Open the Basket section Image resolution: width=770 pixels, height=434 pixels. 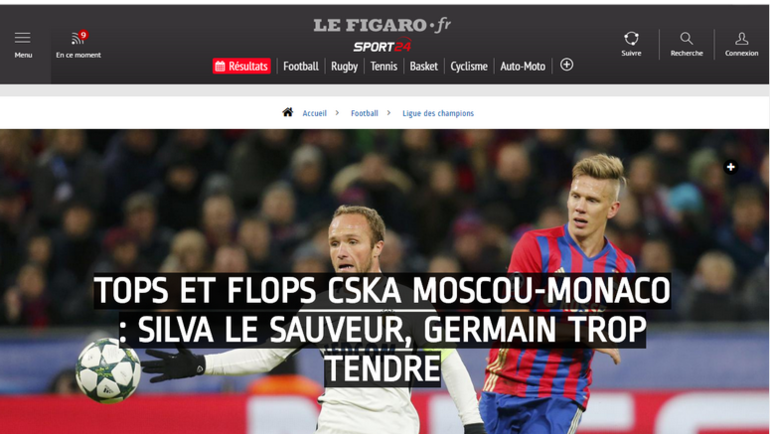(423, 66)
